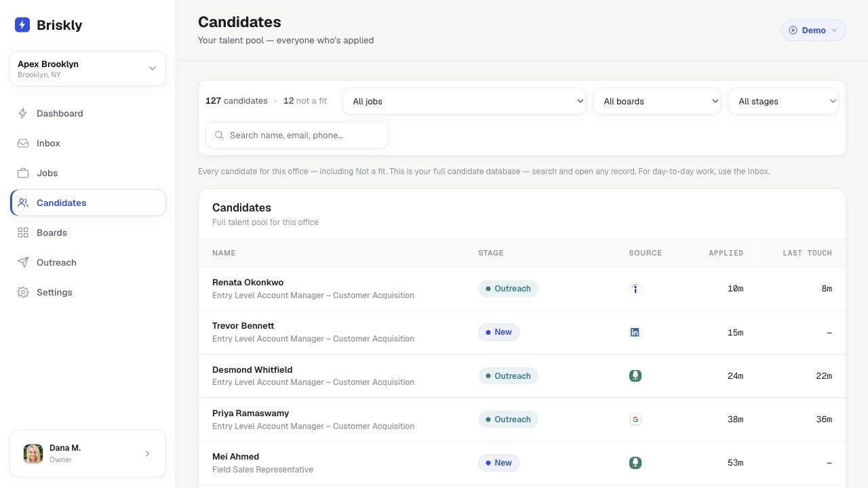This screenshot has height=488, width=868.
Task: Select Candidates sidebar item
Action: (87, 203)
